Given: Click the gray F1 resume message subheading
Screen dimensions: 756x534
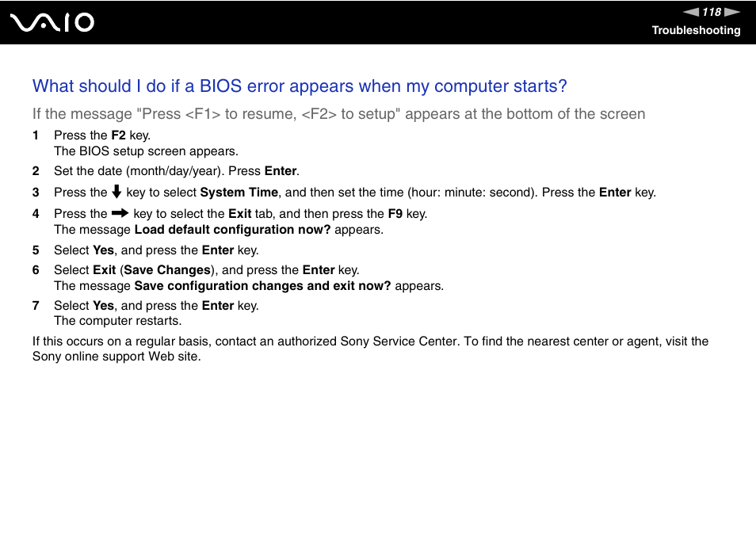Looking at the screenshot, I should coord(338,114).
